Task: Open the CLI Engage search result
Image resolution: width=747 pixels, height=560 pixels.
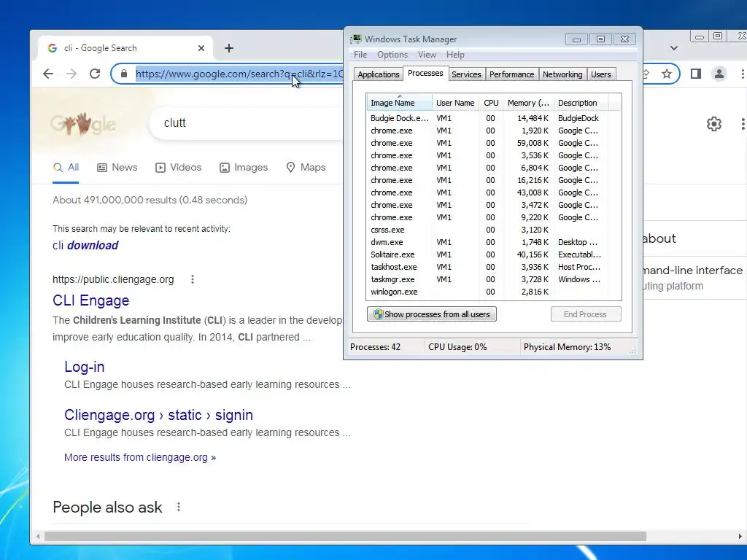Action: point(91,300)
